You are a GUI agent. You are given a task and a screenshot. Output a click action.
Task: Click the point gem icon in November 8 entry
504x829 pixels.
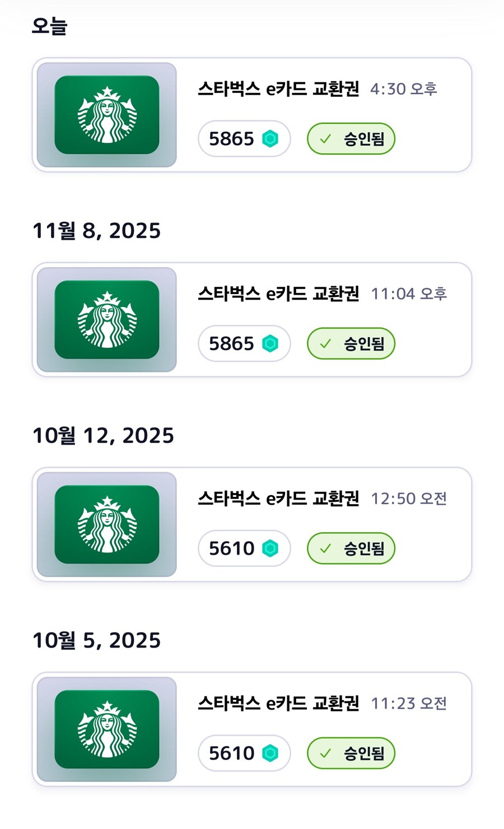pos(270,343)
